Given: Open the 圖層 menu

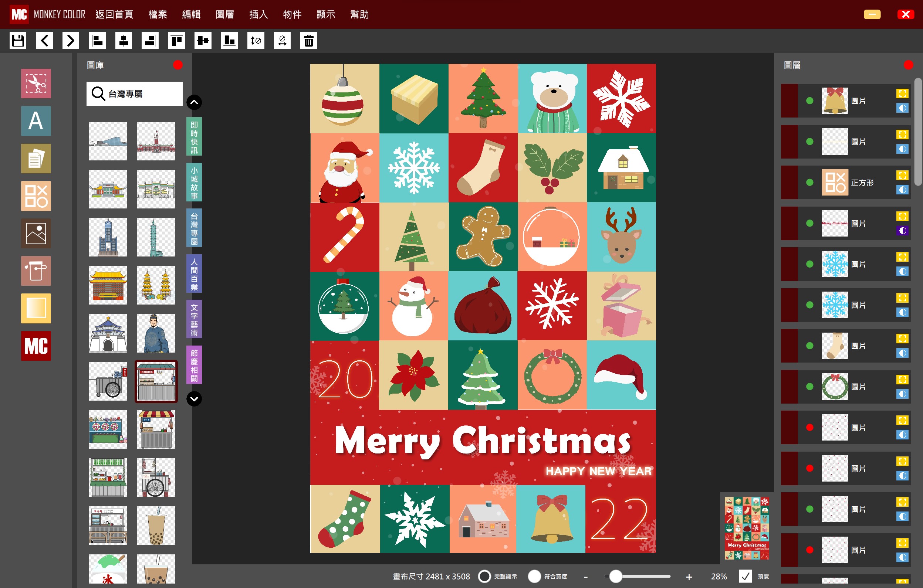Looking at the screenshot, I should (x=224, y=14).
